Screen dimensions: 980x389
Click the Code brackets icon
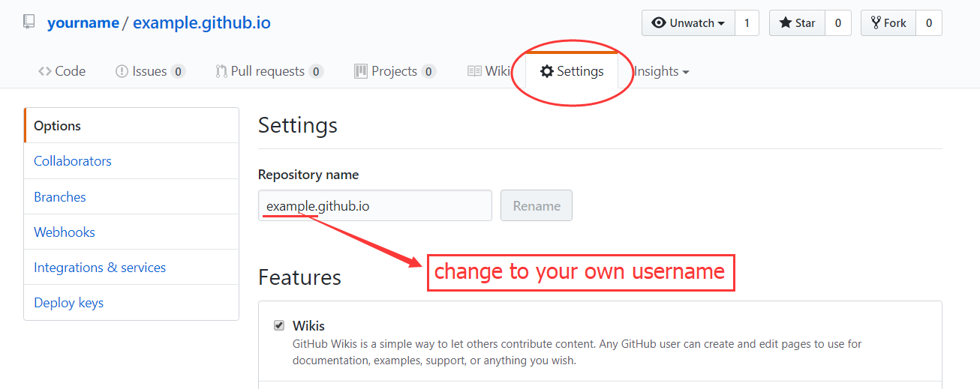click(x=44, y=71)
